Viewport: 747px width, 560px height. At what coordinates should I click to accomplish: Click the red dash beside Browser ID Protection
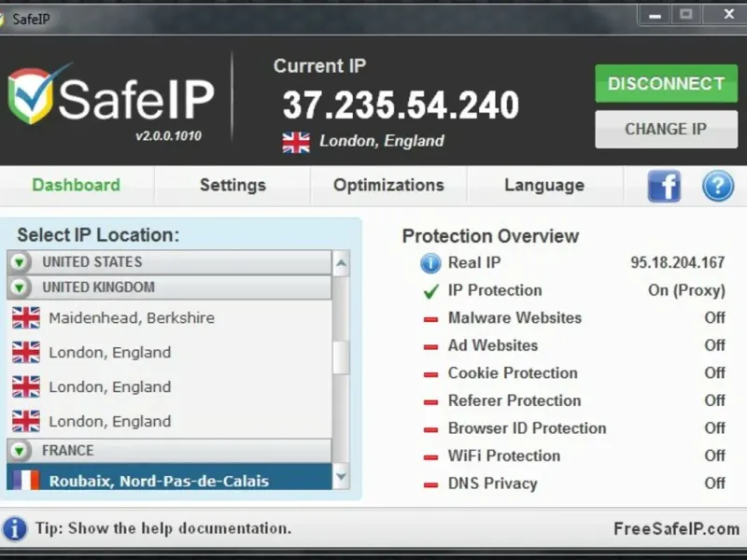[x=430, y=429]
